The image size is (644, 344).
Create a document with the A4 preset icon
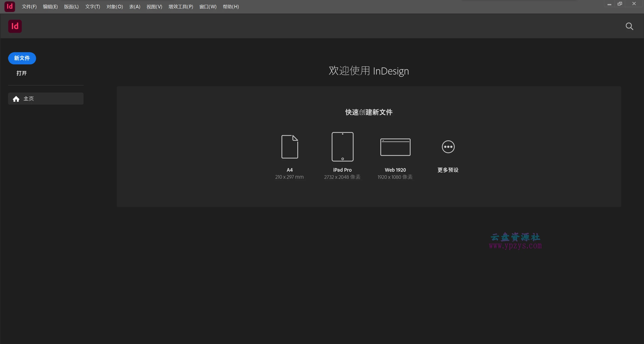tap(289, 147)
